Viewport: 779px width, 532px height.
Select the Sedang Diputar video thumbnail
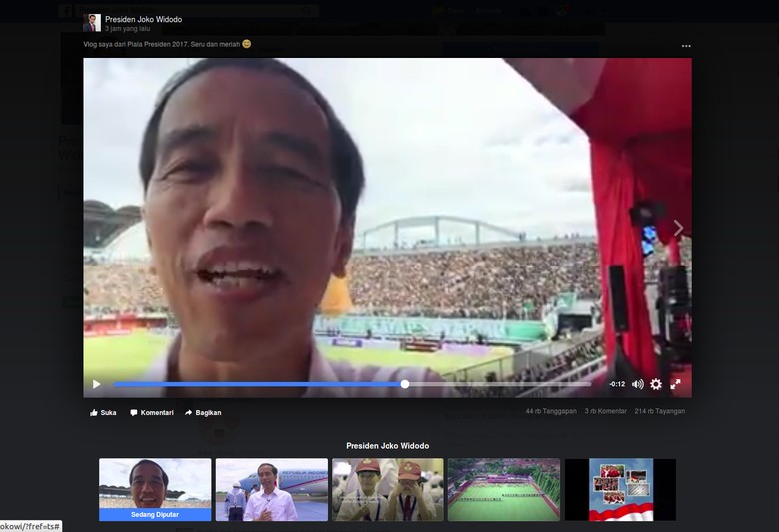click(155, 490)
